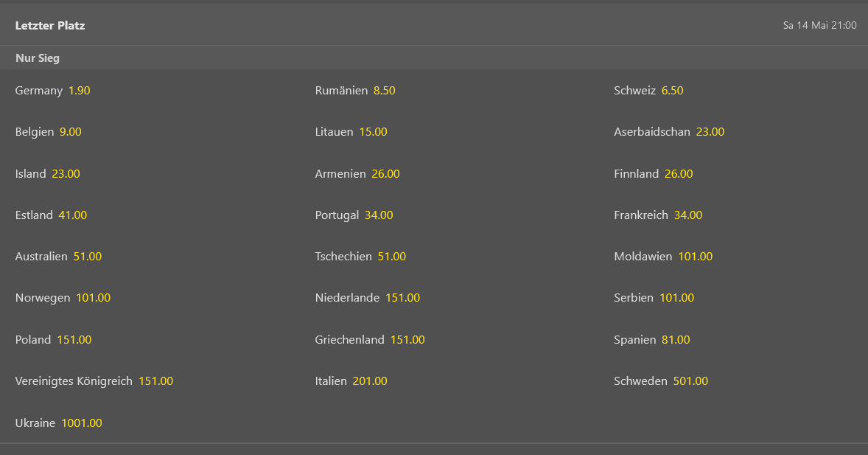Screen dimensions: 868x455
Task: Pick Rumänien at 8.50
Action: coord(355,90)
